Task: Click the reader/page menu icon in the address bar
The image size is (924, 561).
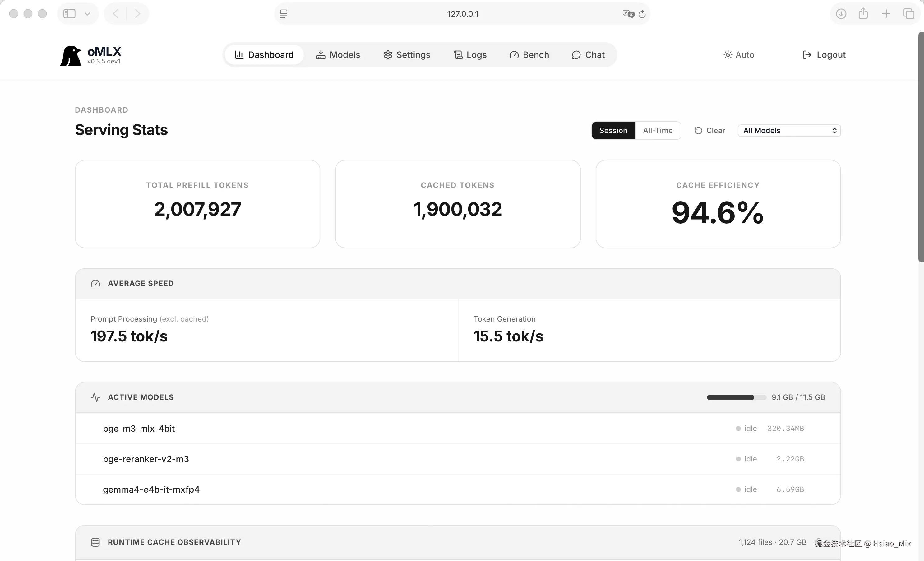Action: [284, 14]
